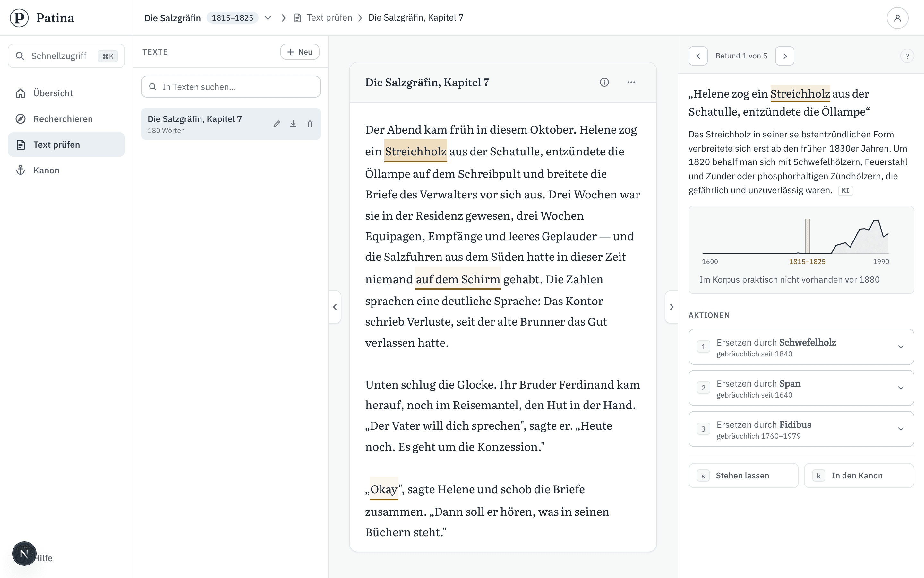
Task: Click the document icon next to Text prüfen breadcrumb
Action: (x=297, y=18)
